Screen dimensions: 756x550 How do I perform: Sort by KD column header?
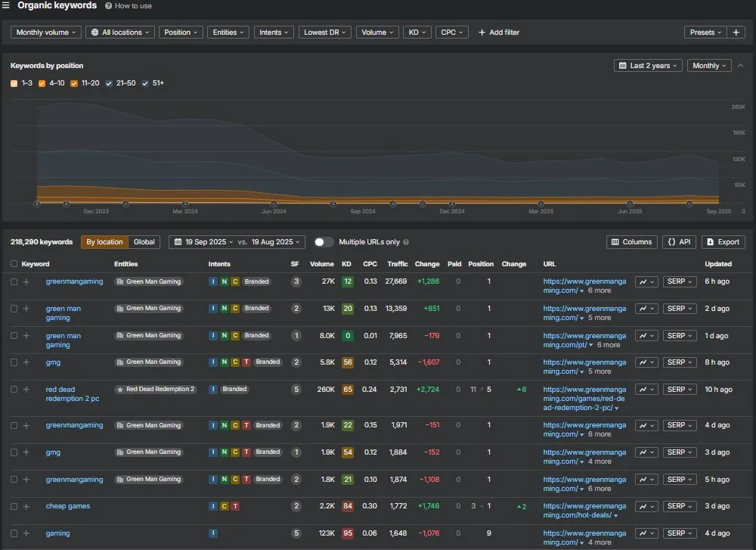click(346, 264)
